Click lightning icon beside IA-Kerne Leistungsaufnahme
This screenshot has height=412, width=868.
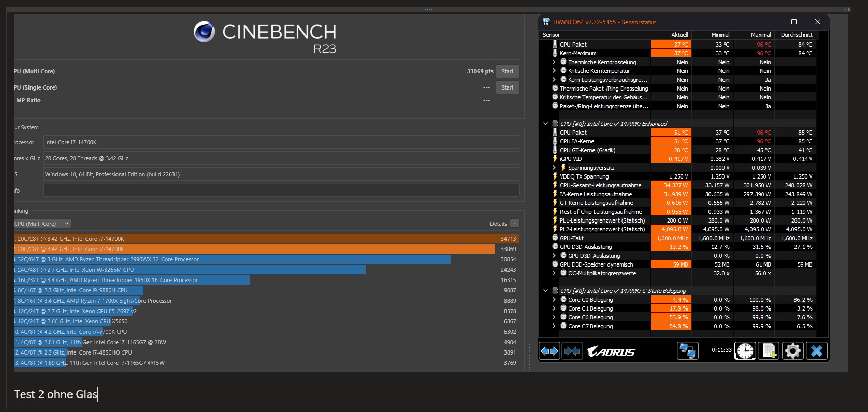click(555, 194)
